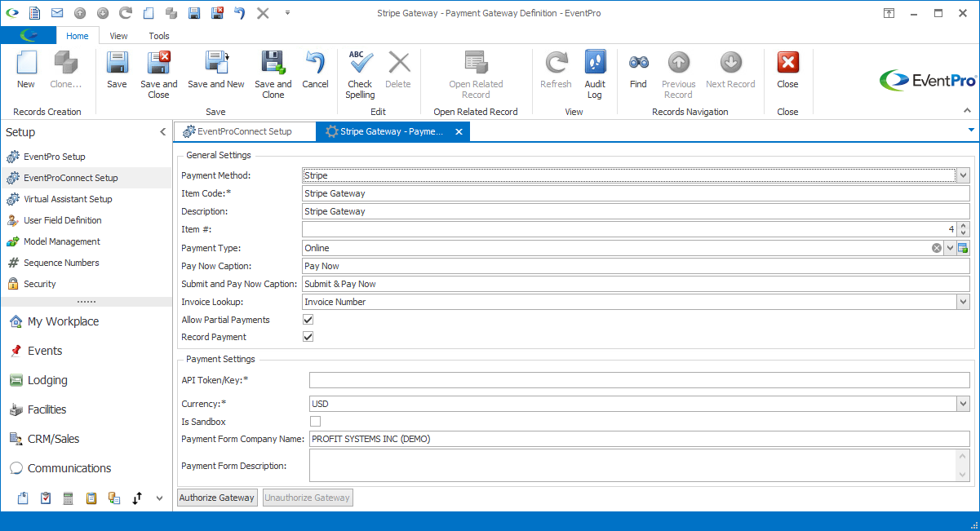Open the paperclip attachments icon in sidebar footer

click(23, 498)
